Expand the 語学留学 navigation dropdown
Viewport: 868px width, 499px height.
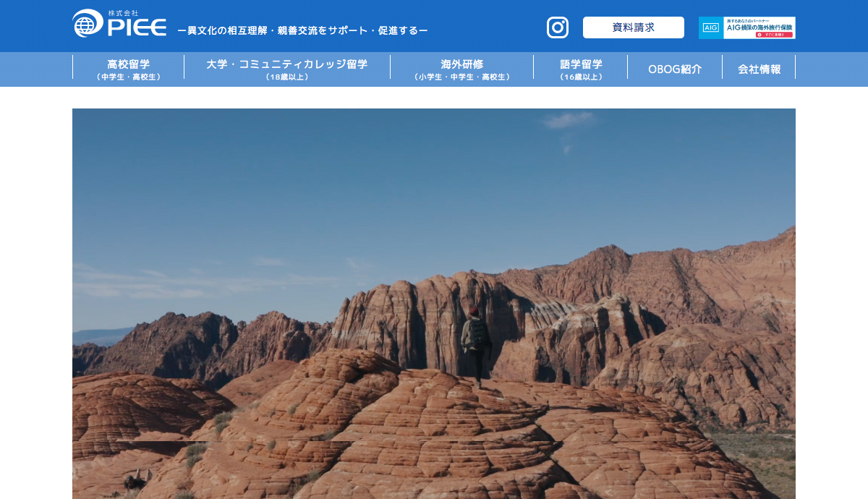(x=582, y=69)
